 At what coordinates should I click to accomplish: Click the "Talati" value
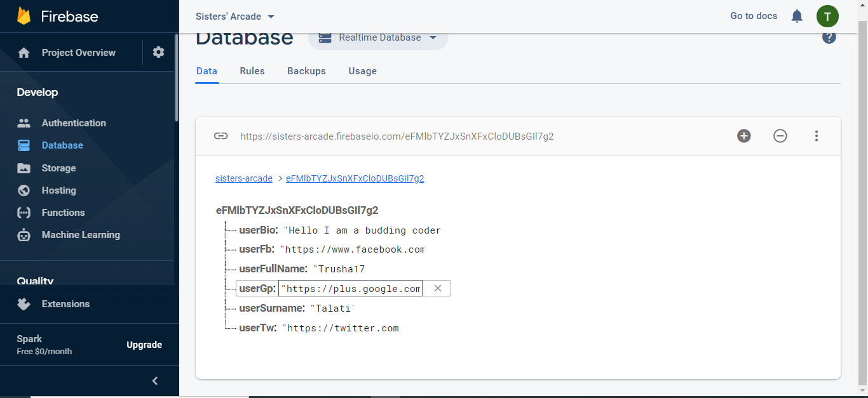coord(332,308)
